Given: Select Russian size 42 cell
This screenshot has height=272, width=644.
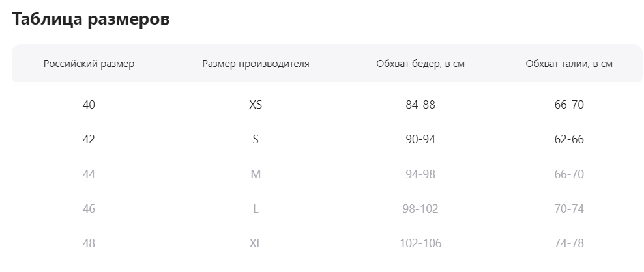Looking at the screenshot, I should tap(89, 139).
